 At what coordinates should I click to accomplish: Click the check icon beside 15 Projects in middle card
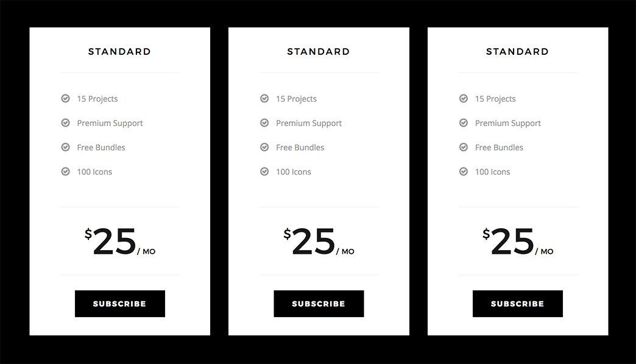point(264,99)
